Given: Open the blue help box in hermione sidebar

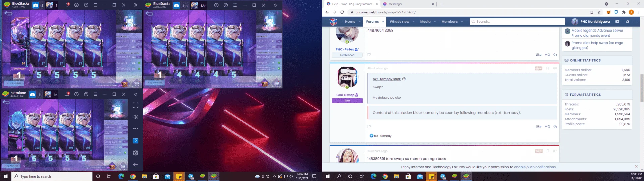Looking at the screenshot, I should 136,141.
